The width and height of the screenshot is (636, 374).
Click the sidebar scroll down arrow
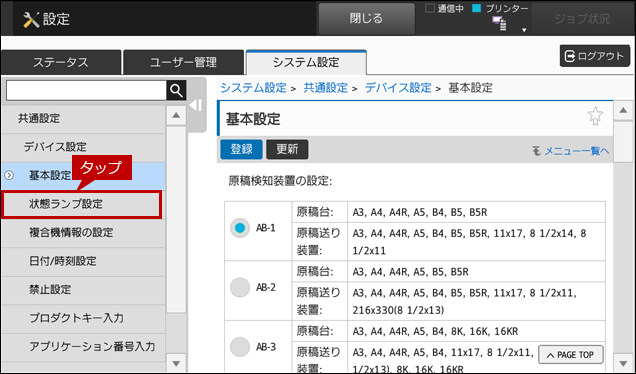click(x=176, y=363)
